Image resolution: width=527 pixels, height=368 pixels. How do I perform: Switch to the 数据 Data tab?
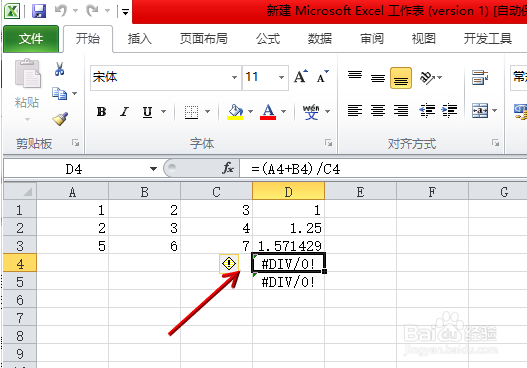pyautogui.click(x=320, y=39)
